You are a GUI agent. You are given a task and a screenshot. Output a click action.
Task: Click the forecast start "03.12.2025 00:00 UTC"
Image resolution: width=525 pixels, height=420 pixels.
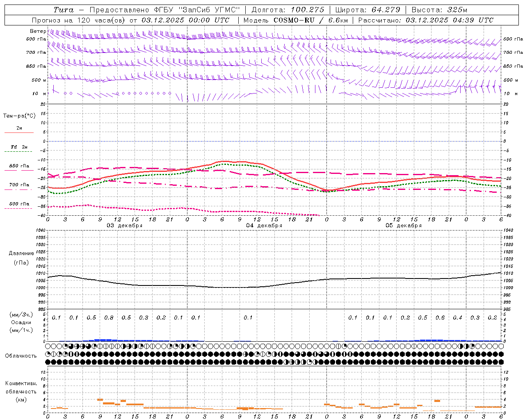click(185, 20)
